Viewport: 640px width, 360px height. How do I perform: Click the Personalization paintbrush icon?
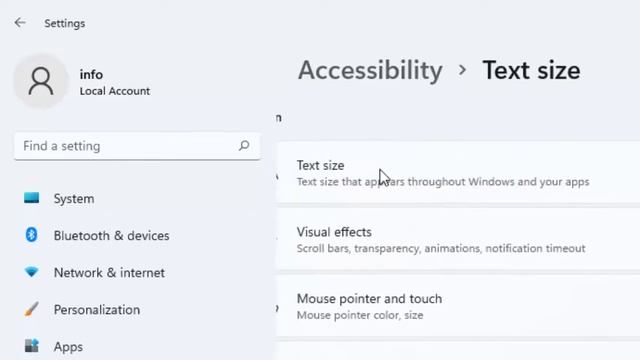(x=31, y=309)
